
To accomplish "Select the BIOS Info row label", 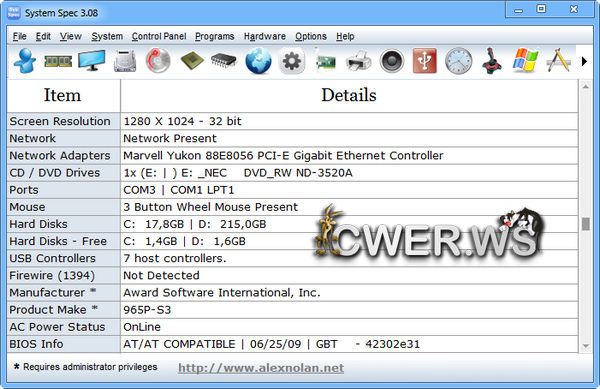I will coord(36,344).
